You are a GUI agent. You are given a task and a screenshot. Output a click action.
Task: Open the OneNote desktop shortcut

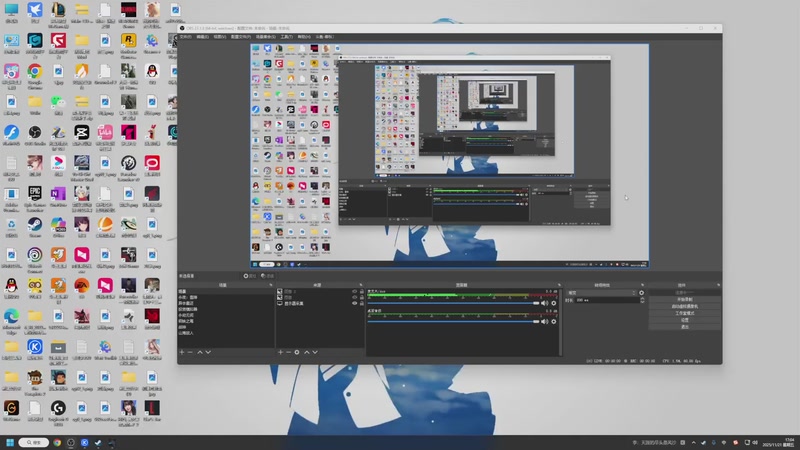click(58, 197)
